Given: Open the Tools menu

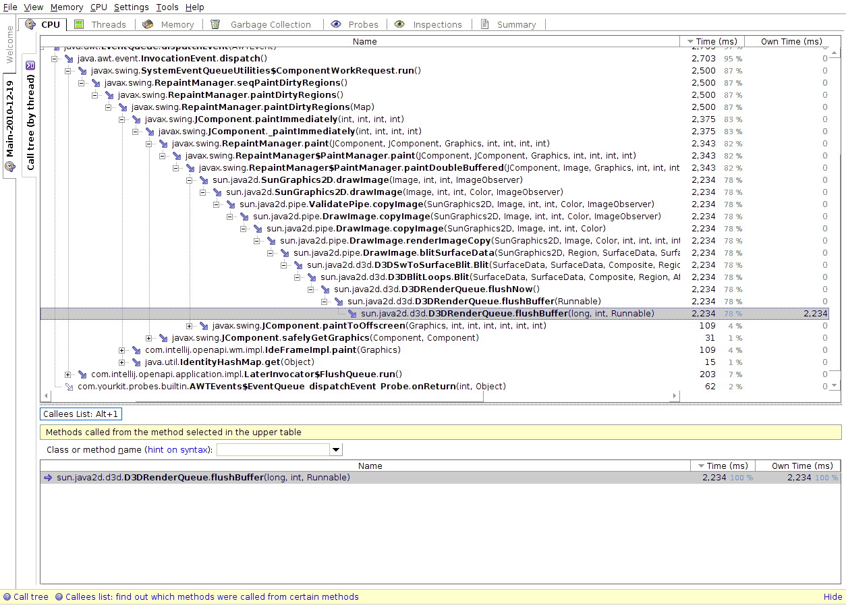Looking at the screenshot, I should click(167, 7).
